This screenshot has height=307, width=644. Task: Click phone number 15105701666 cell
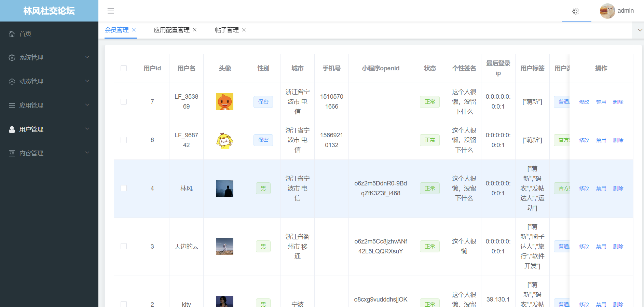pos(332,102)
